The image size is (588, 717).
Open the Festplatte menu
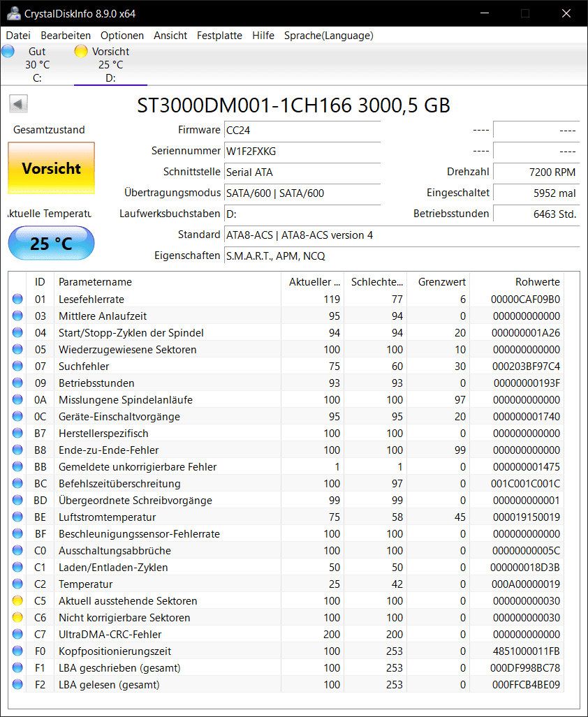[219, 35]
